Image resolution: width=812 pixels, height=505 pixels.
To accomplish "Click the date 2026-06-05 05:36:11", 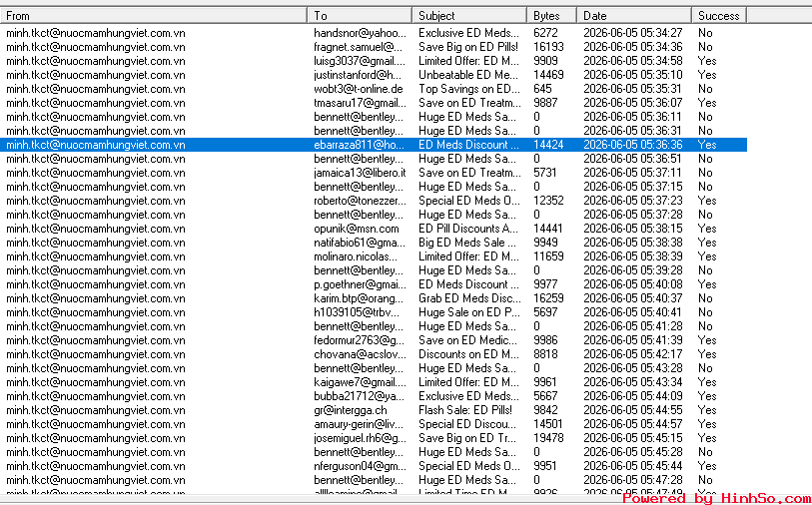I will click(x=633, y=117).
